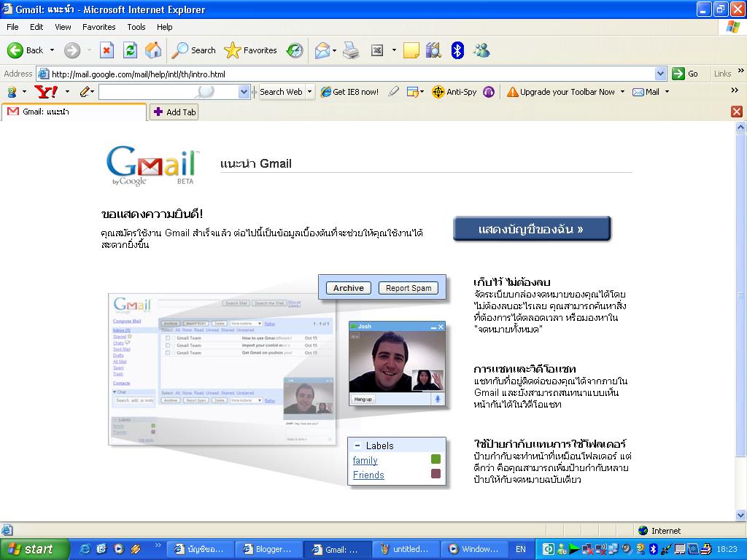Screen dimensions: 747x560
Task: Click the Bluetooth toolbar icon
Action: pos(457,50)
